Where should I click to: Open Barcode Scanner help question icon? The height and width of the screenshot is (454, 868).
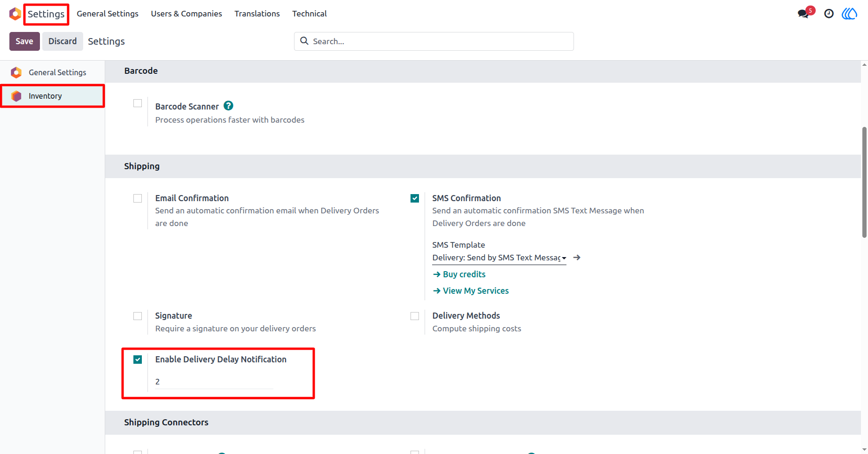point(228,106)
